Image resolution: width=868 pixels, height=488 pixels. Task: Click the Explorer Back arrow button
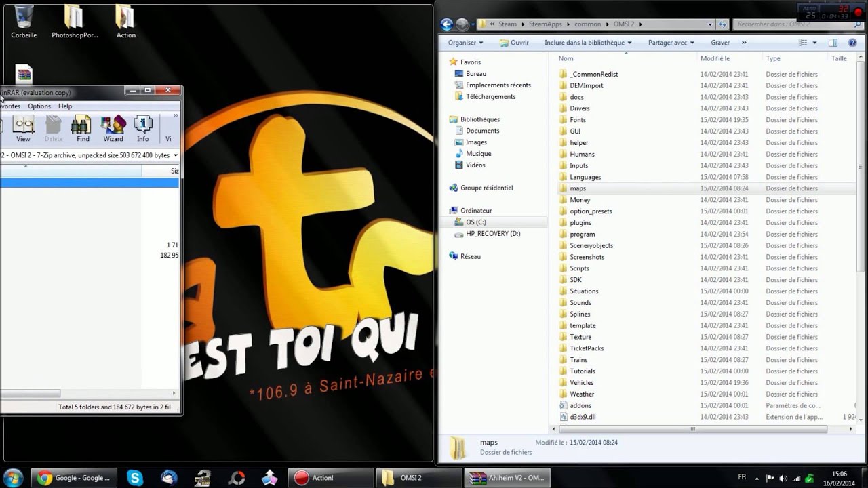(x=446, y=24)
